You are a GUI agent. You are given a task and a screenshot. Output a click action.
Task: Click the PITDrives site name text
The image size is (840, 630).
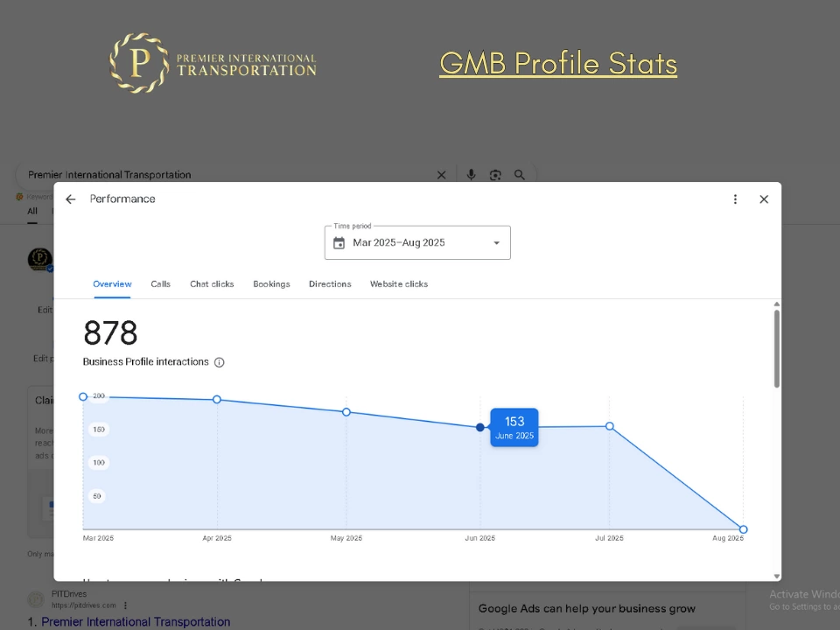point(69,594)
